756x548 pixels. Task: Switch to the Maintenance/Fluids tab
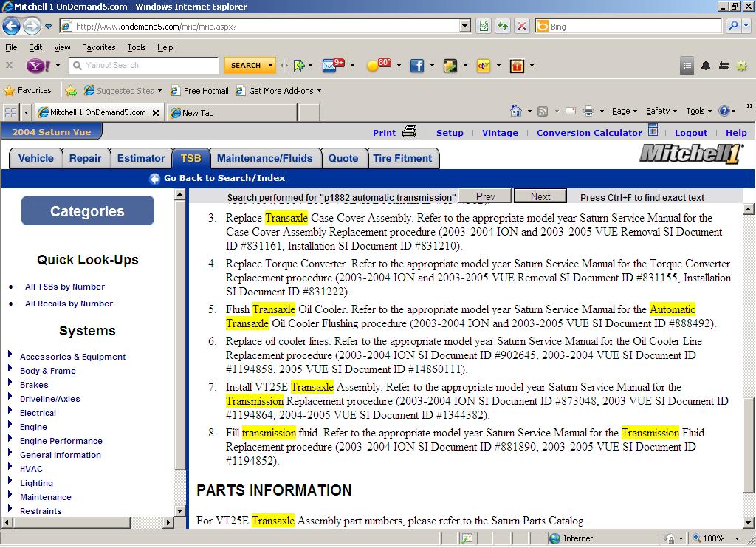(x=264, y=158)
